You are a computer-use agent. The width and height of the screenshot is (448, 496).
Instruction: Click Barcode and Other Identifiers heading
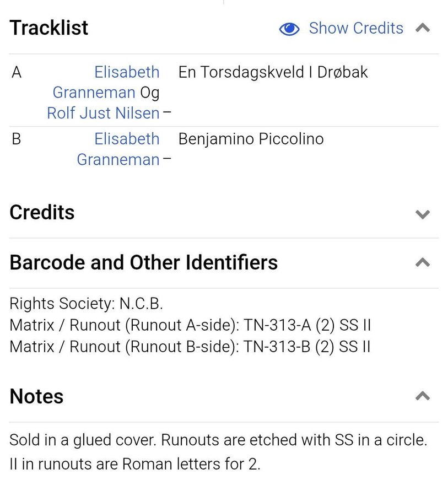[x=143, y=262]
